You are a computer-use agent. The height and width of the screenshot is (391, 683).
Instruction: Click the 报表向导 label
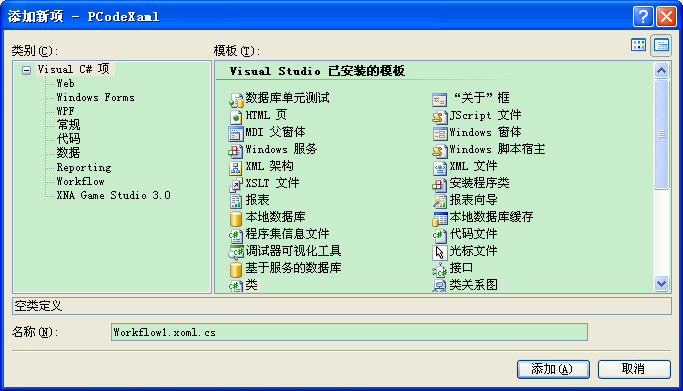click(473, 200)
